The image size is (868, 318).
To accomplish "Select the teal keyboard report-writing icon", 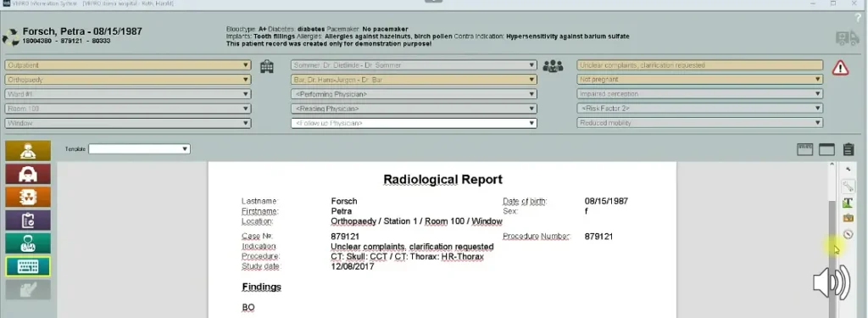I will 28,266.
